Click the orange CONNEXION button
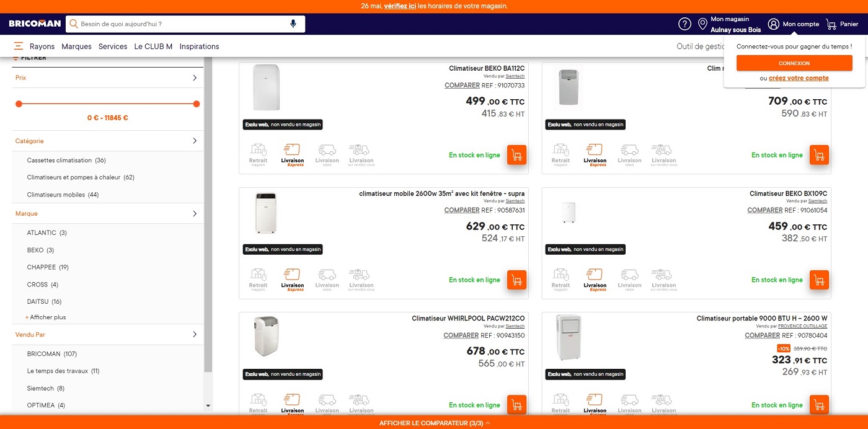This screenshot has width=868, height=429. pyautogui.click(x=794, y=63)
